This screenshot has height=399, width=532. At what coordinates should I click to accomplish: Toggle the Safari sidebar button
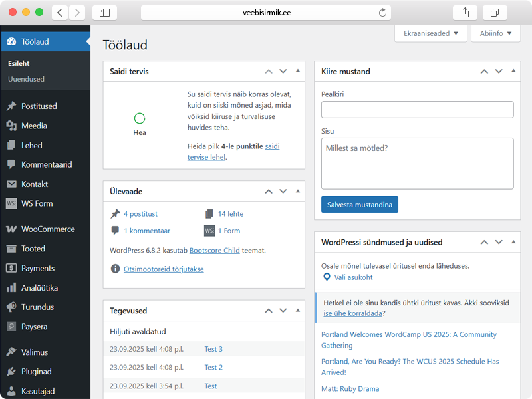pos(104,13)
